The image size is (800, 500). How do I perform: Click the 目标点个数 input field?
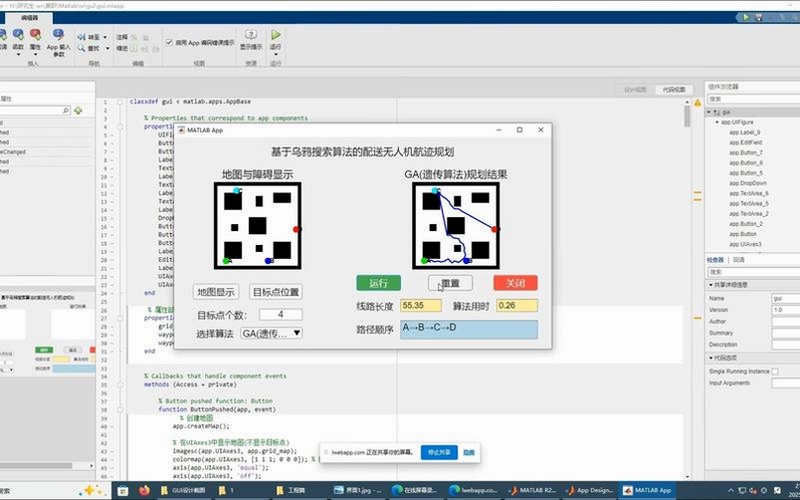(281, 314)
